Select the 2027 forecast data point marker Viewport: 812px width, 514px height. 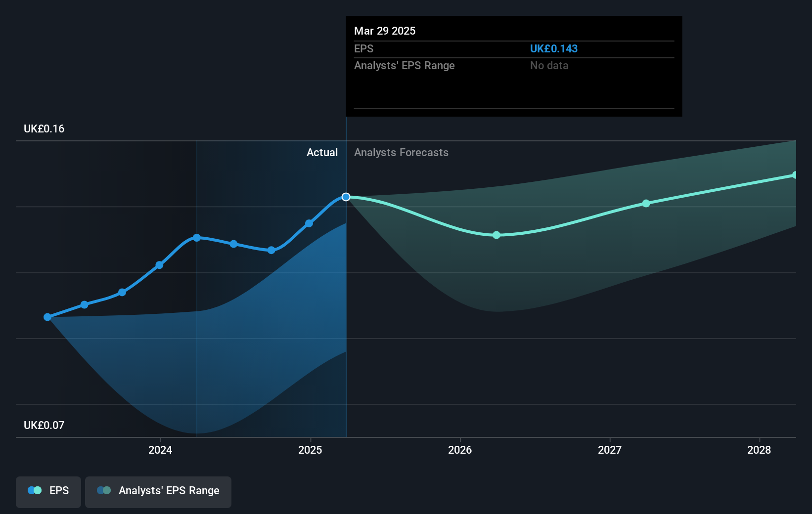(646, 203)
